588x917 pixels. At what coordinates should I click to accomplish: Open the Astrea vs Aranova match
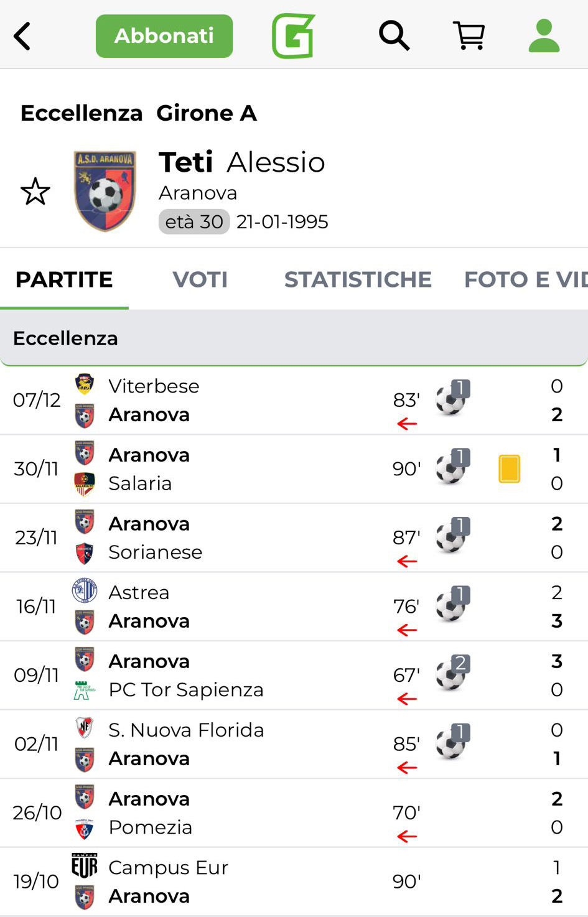pyautogui.click(x=249, y=607)
